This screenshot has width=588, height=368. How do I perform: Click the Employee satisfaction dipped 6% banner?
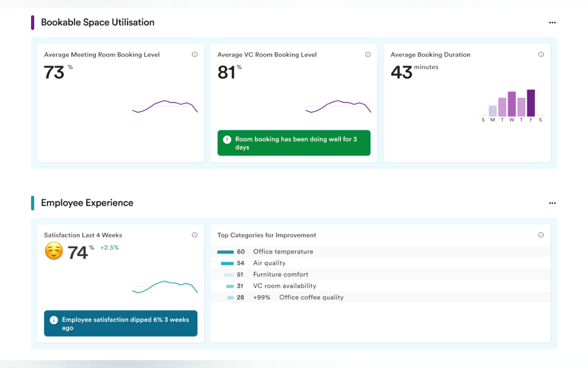coord(121,324)
